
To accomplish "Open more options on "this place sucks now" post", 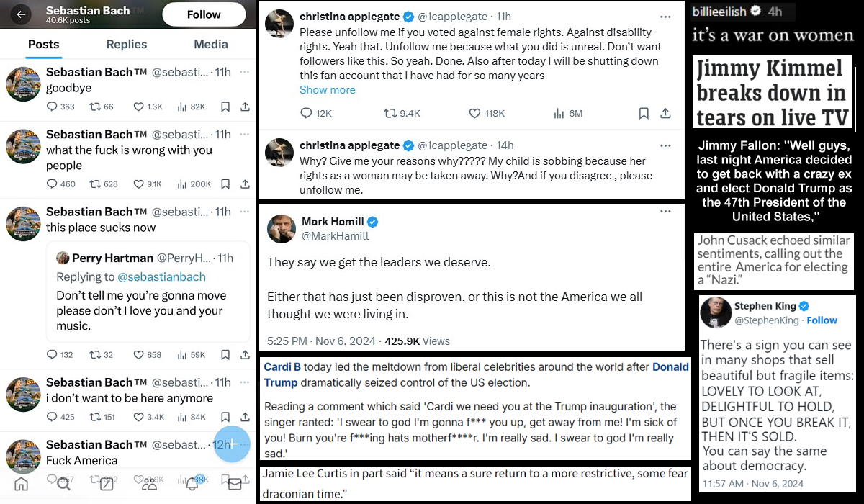I will [245, 212].
